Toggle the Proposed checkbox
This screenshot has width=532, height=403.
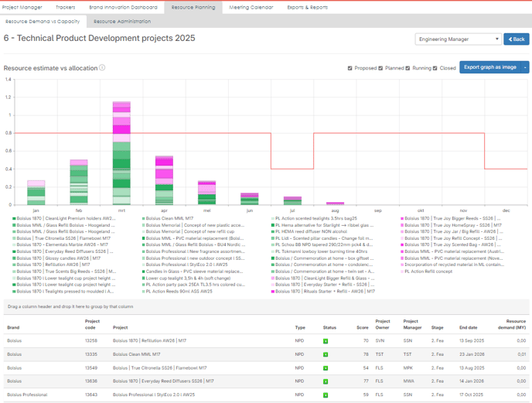(x=350, y=68)
